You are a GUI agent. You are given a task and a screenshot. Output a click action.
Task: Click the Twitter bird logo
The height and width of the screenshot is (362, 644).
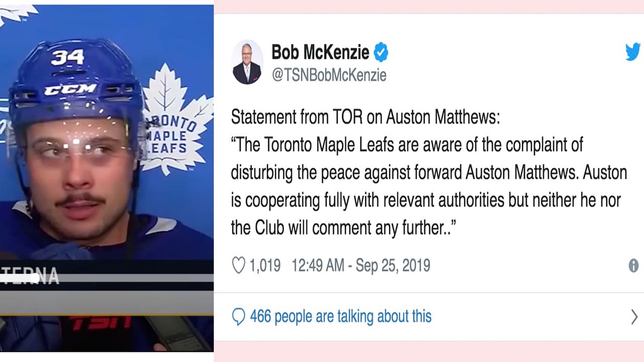633,52
